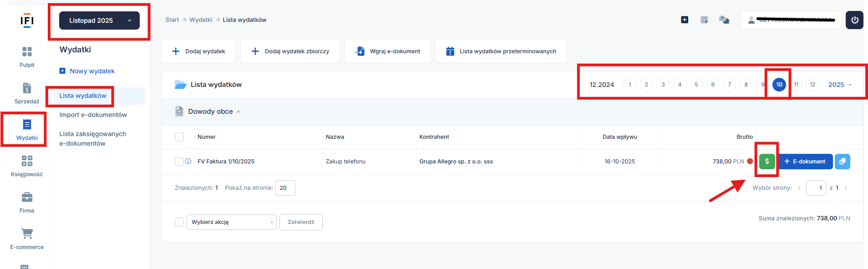Click the copy expense icon button
The image size is (868, 269).
(x=842, y=162)
